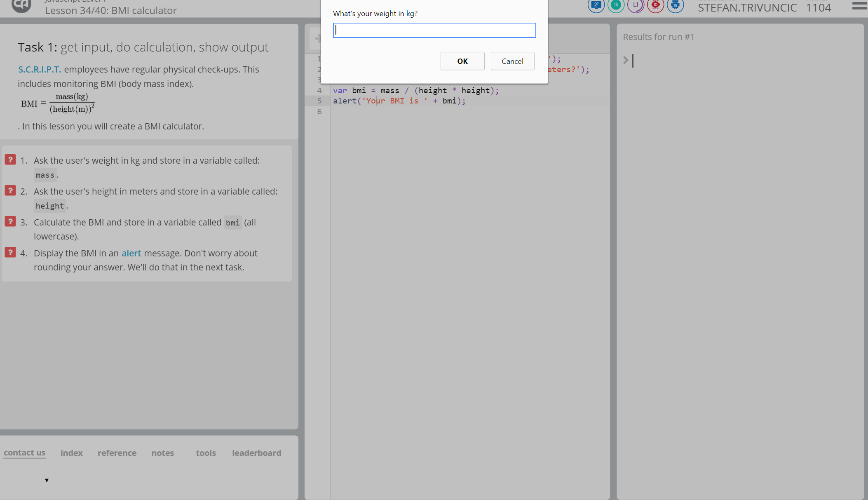Open the leaderboard tab
This screenshot has width=868, height=500.
[256, 453]
